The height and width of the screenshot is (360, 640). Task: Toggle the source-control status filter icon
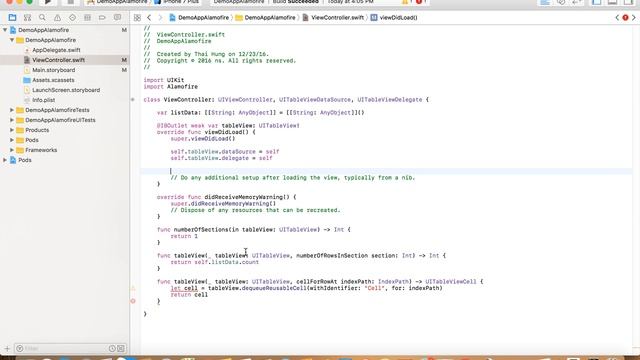click(x=121, y=349)
